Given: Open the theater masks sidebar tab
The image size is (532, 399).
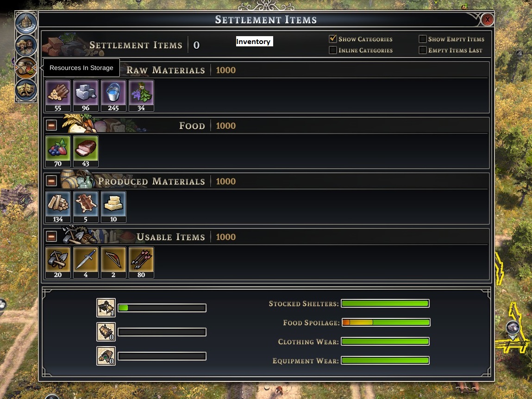Looking at the screenshot, I should (x=26, y=89).
